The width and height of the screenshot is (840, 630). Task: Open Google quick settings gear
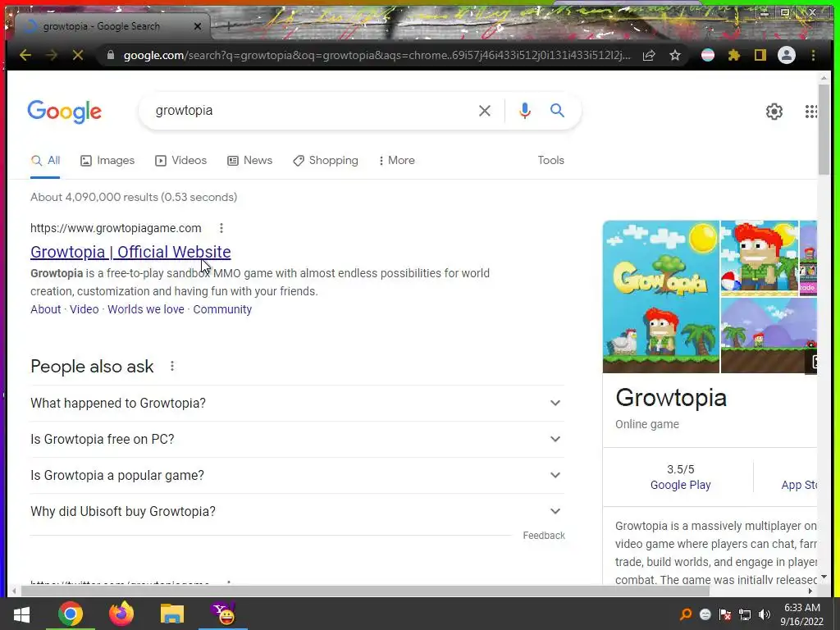tap(774, 112)
